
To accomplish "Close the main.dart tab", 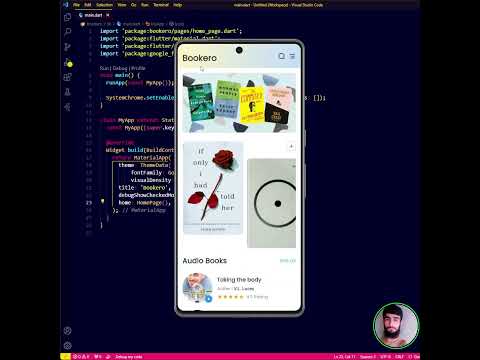I will tap(108, 15).
